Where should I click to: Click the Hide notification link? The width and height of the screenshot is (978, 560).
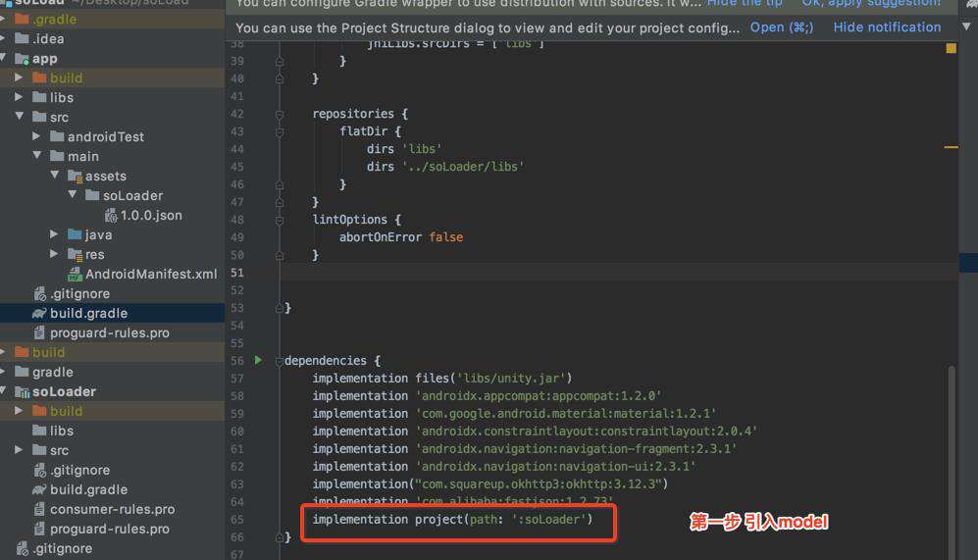point(887,27)
